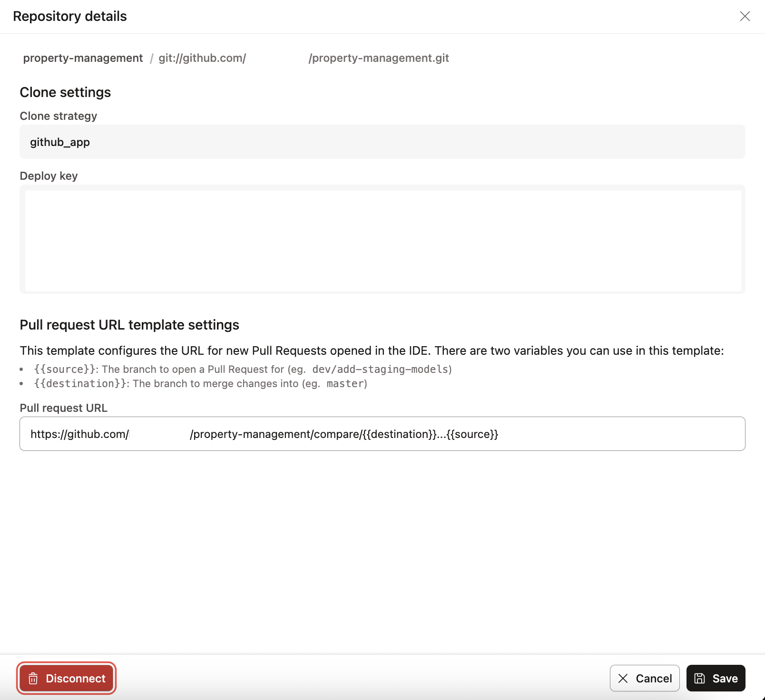Click the X at the top right corner
Screen dimensions: 765x700
pyautogui.click(x=745, y=16)
